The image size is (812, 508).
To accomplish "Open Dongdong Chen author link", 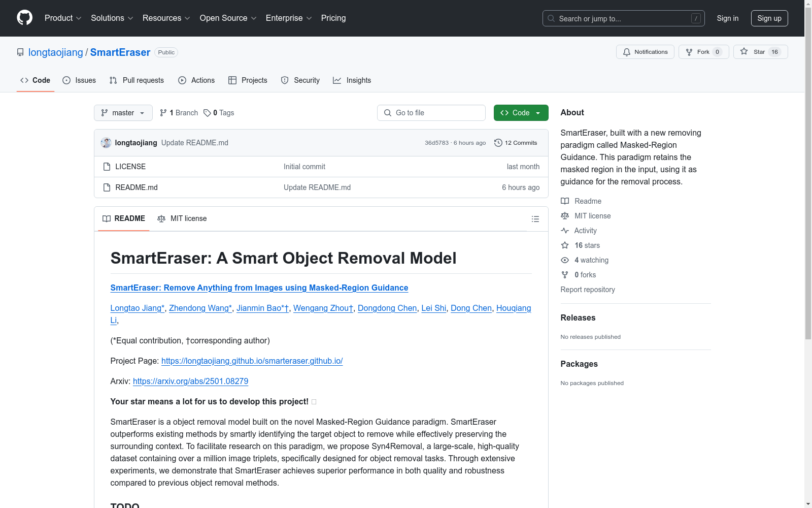I will pyautogui.click(x=387, y=308).
